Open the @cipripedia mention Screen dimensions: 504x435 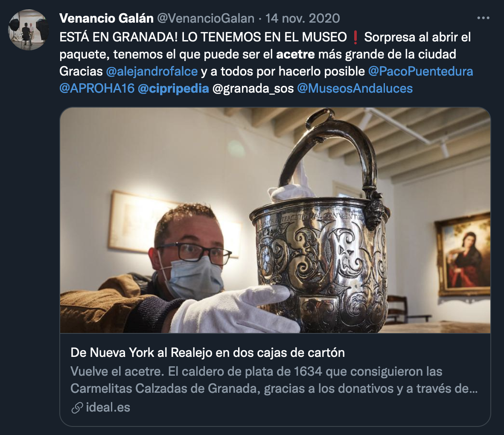tap(173, 88)
